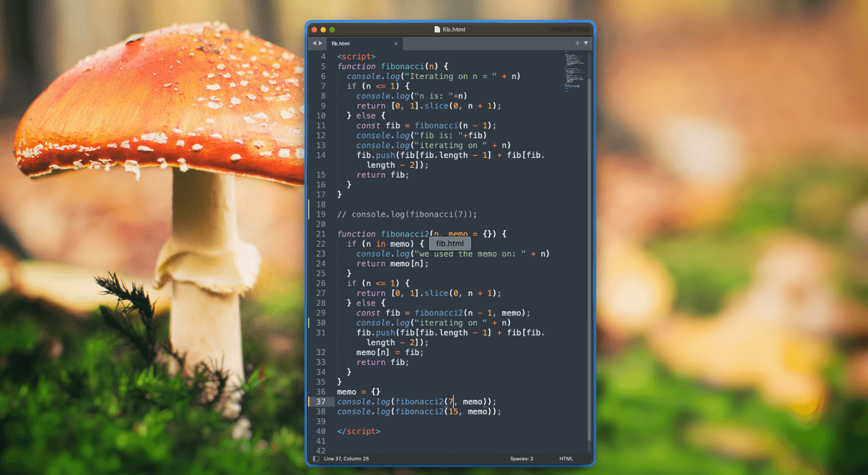Click the back tab navigation arrow
The height and width of the screenshot is (475, 868).
click(314, 43)
